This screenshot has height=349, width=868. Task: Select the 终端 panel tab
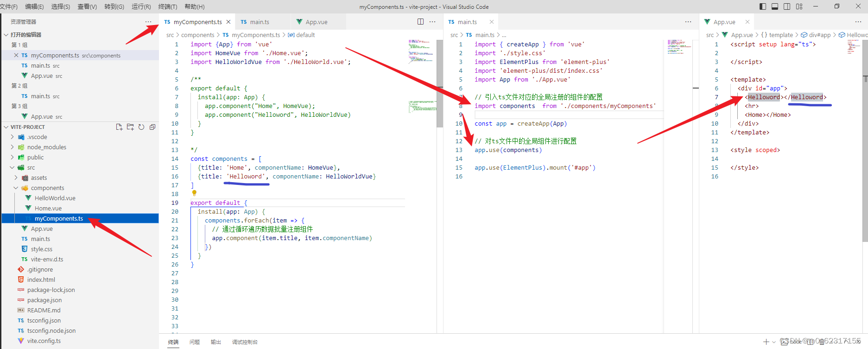(x=173, y=342)
